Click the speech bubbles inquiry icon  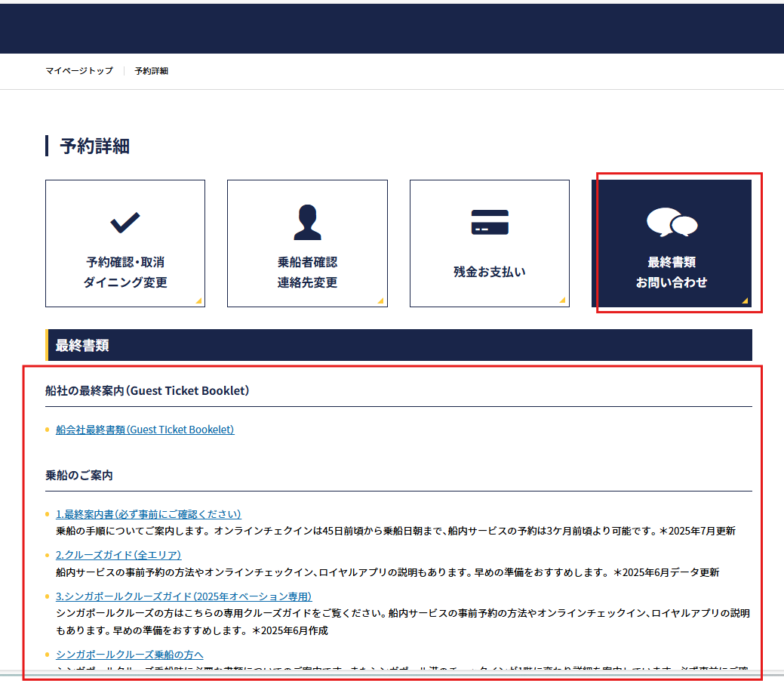point(672,223)
